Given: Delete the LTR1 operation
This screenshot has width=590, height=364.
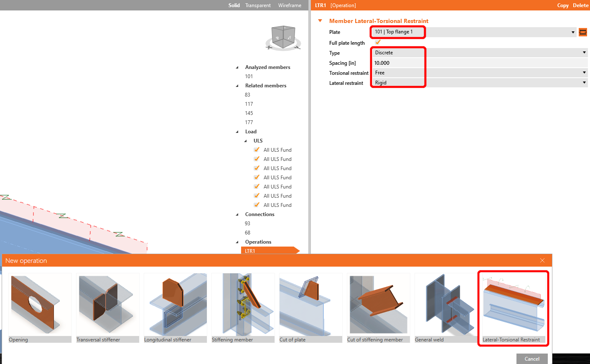Looking at the screenshot, I should (x=580, y=5).
